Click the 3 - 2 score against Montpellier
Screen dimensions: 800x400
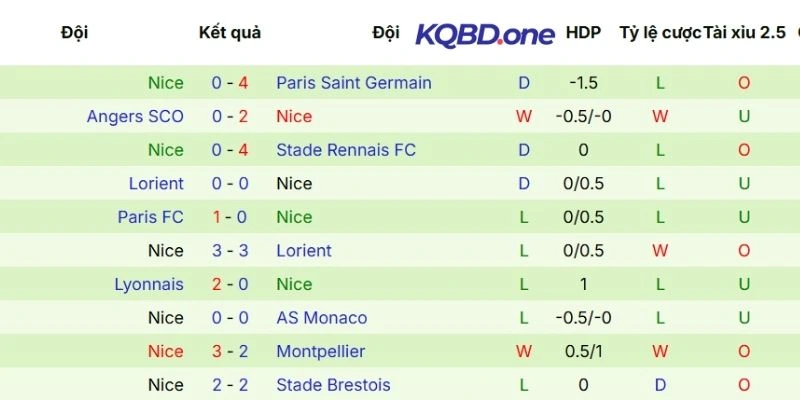pos(230,352)
